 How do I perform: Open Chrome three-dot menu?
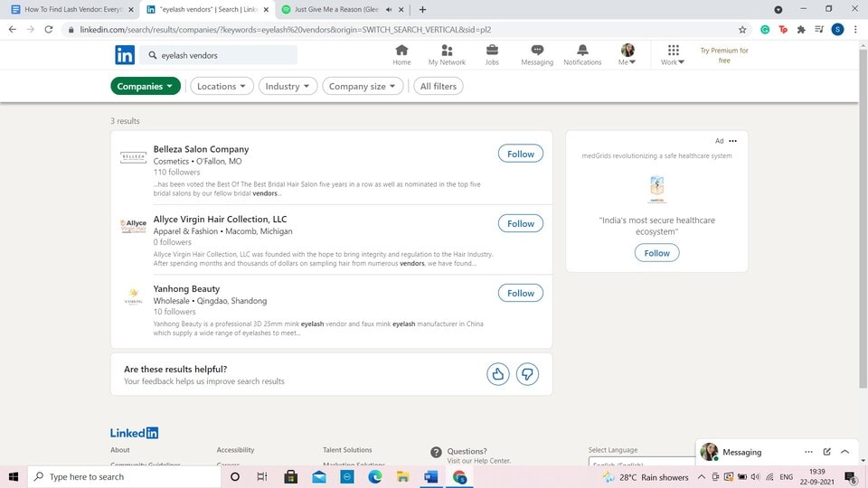tap(855, 30)
